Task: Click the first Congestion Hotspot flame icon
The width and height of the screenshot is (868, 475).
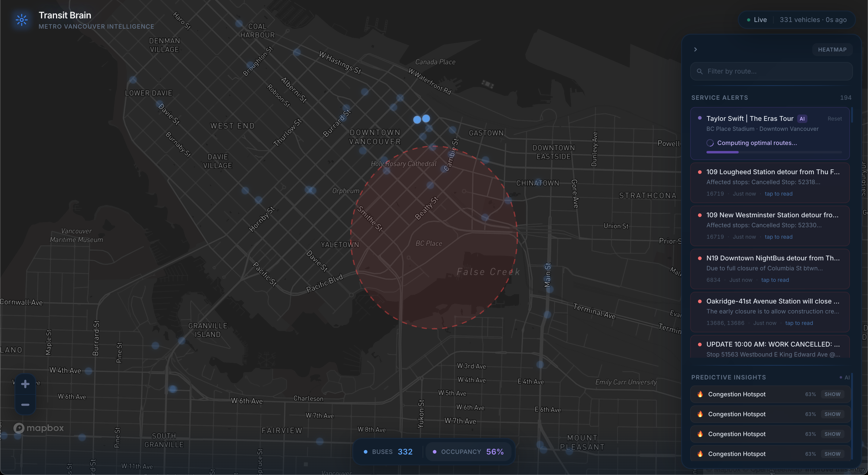Action: point(700,394)
